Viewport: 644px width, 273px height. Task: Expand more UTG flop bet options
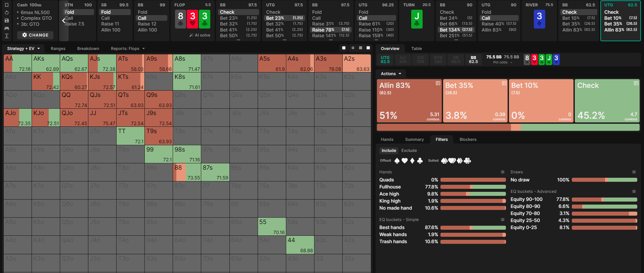284,40
